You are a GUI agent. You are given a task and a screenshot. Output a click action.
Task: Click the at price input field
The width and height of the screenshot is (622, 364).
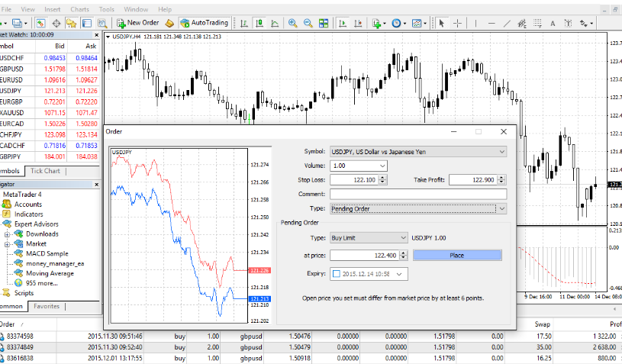point(365,256)
